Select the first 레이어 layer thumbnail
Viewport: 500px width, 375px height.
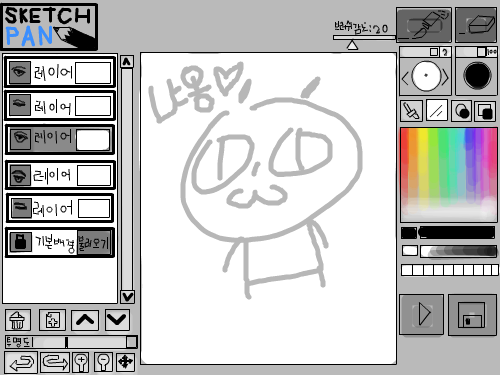coord(93,73)
